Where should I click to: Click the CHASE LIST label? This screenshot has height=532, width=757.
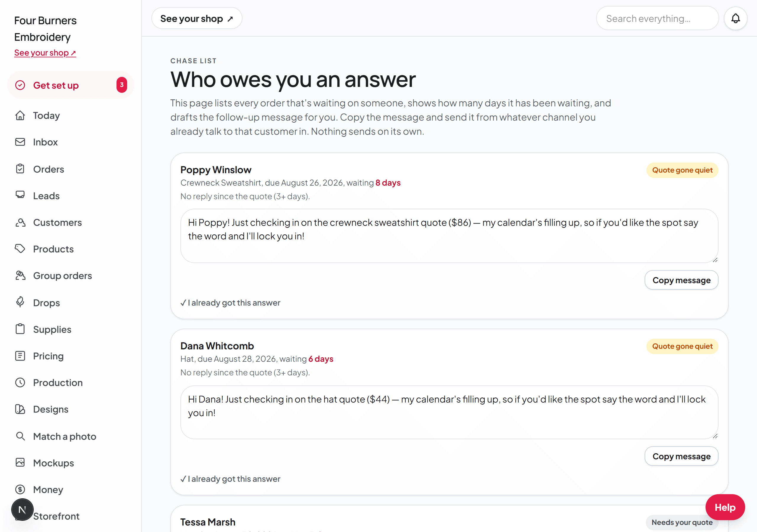click(193, 61)
